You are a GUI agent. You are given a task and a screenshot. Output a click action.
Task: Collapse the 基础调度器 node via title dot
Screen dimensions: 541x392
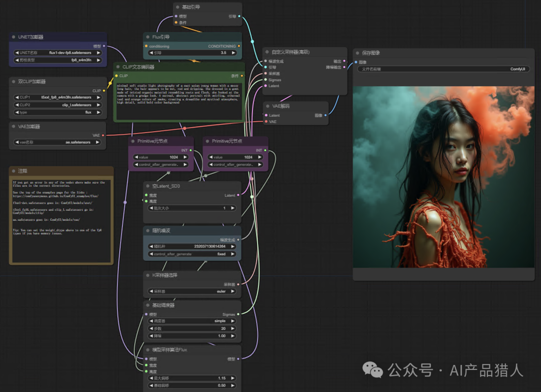148,305
